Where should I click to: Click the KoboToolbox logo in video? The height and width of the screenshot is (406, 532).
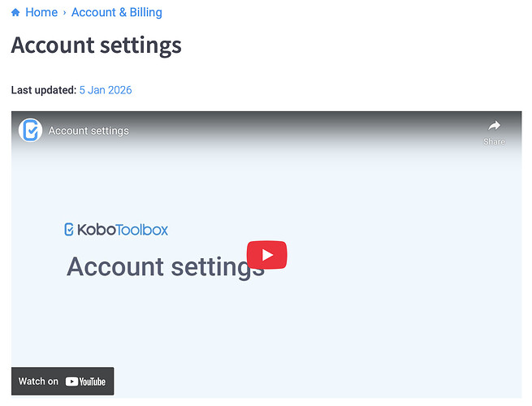116,230
